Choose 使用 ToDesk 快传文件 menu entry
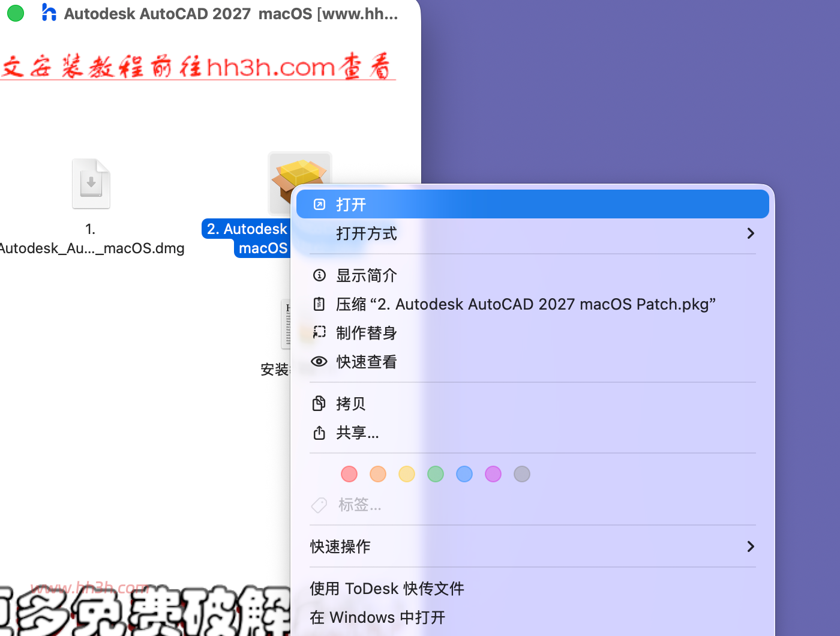 [x=533, y=589]
